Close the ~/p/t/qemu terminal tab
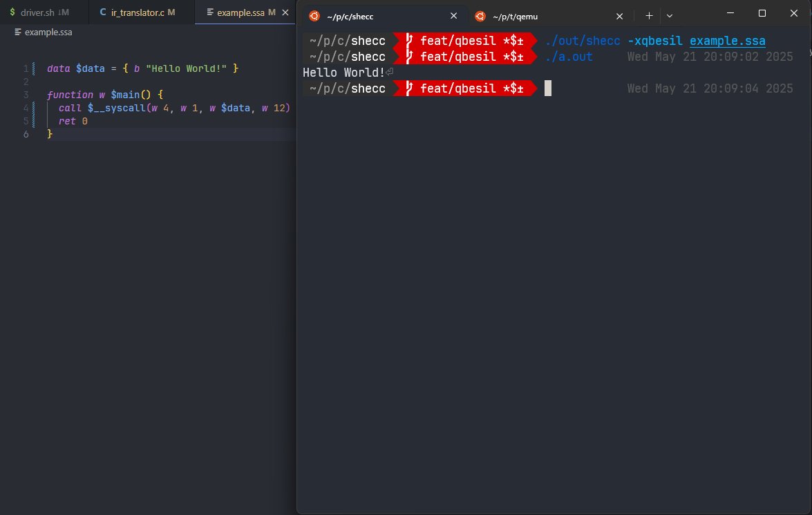The image size is (812, 515). [619, 16]
